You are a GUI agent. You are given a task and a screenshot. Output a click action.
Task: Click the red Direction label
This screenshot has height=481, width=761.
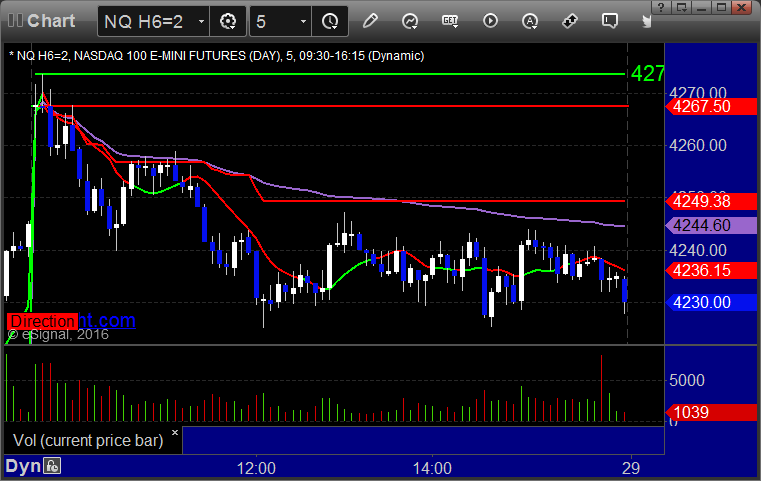coord(42,321)
